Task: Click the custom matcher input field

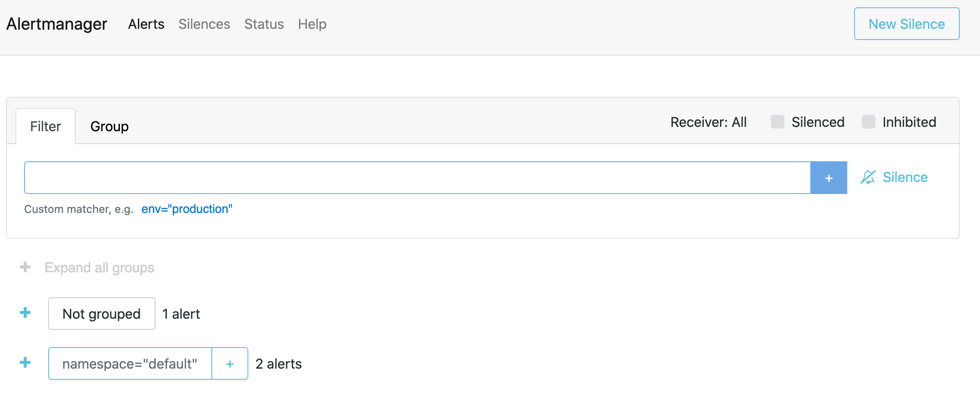Action: point(387,177)
